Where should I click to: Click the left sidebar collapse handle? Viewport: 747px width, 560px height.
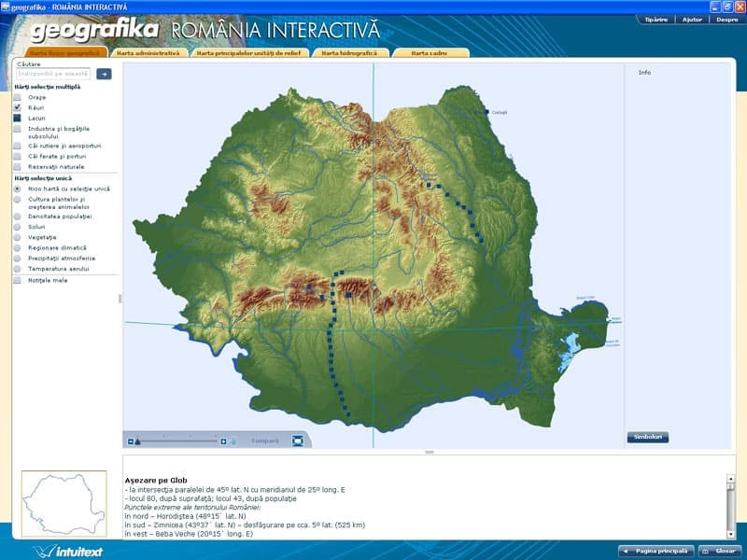pos(119,299)
